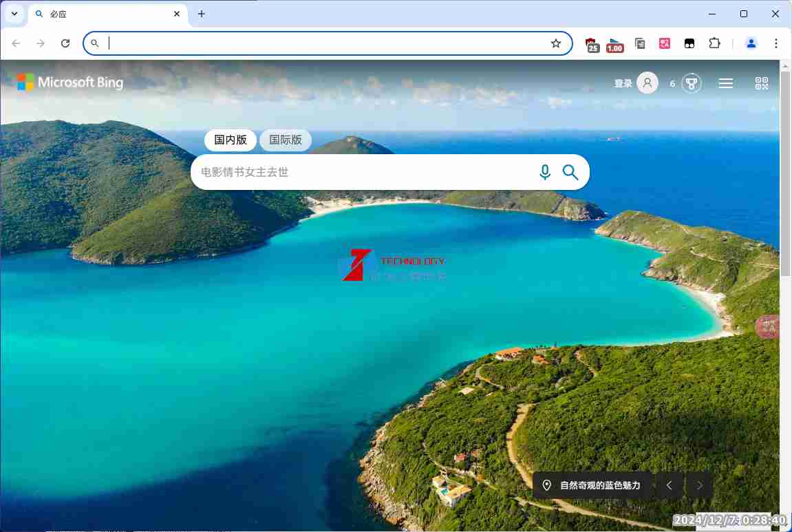Open a new tab with plus button
Screen dimensions: 792x532
click(202, 14)
